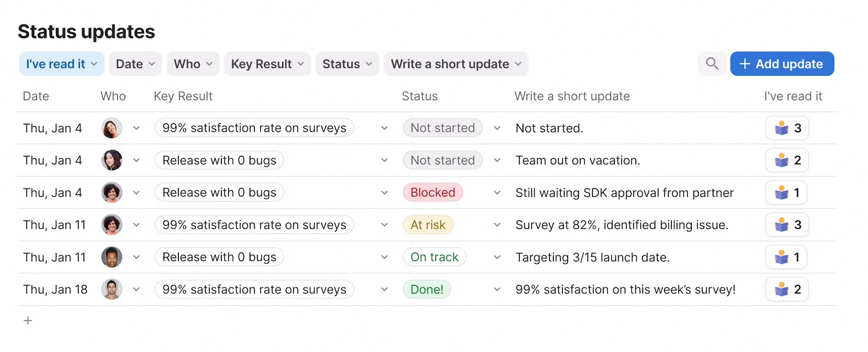
Task: Open who dropdown chevron in On track row
Action: click(x=136, y=257)
